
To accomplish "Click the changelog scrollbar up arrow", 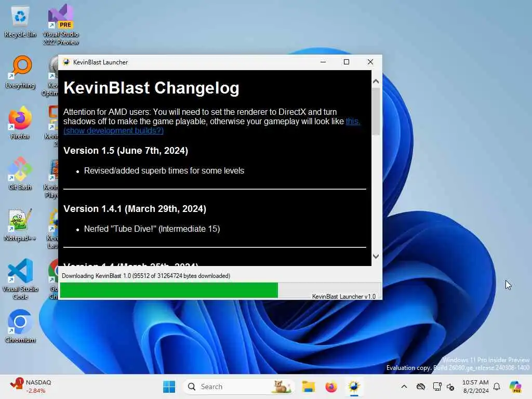I will point(376,82).
